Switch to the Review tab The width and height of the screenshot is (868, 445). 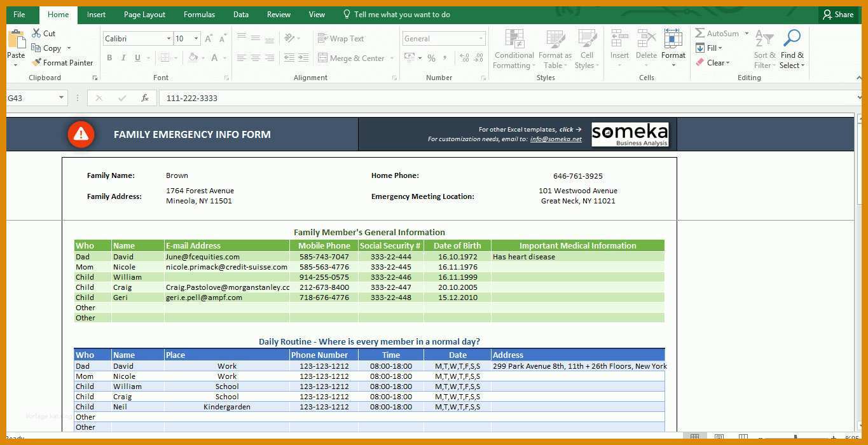279,14
